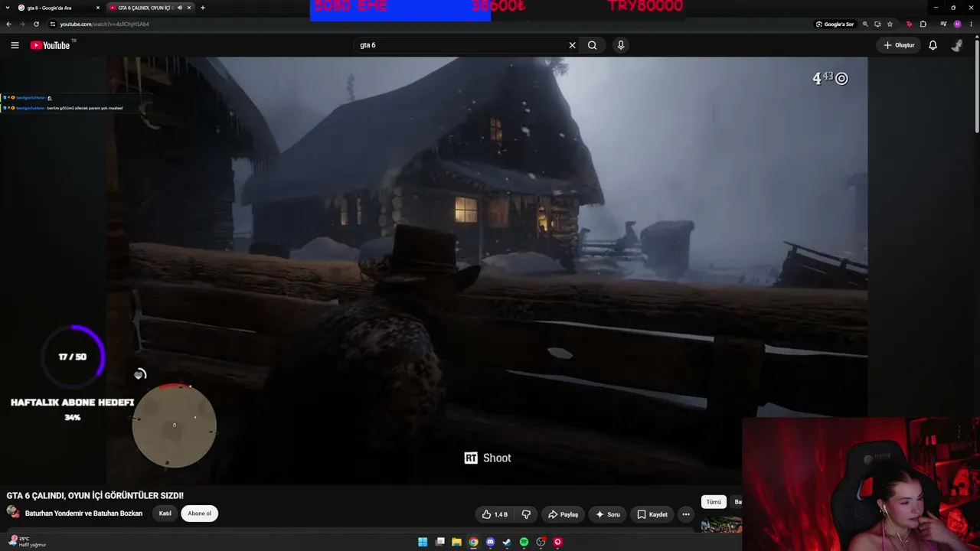Open more actions three-dot menu under video
The image size is (980, 551).
[686, 514]
